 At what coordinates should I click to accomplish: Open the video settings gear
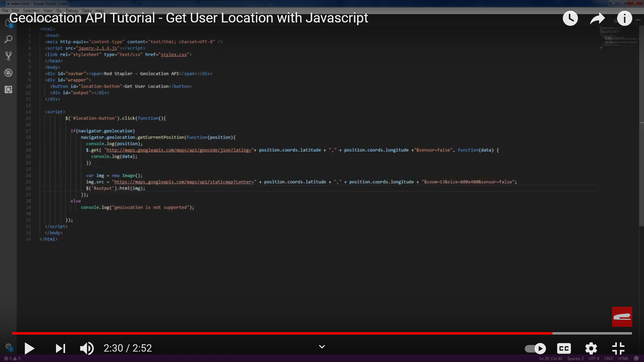point(591,348)
